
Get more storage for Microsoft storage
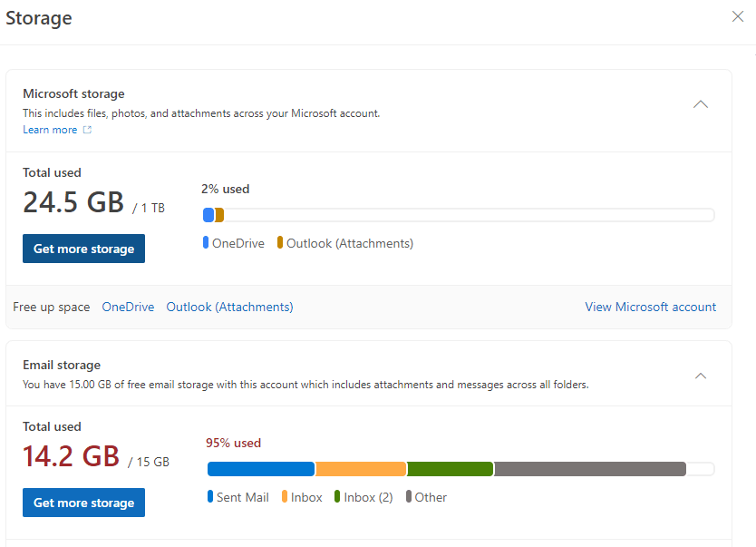84,249
